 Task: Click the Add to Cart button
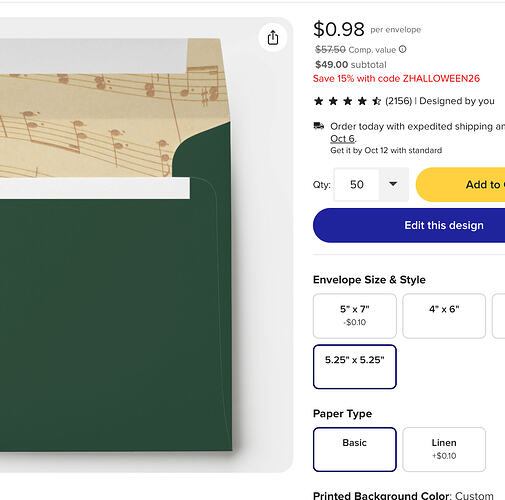pyautogui.click(x=461, y=184)
